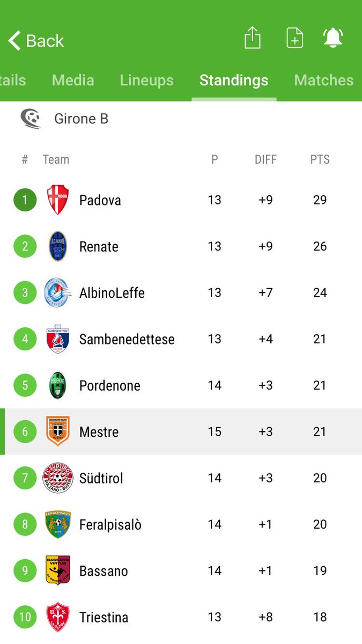Tap the Girone B football icon
362x644 pixels.
click(x=31, y=119)
